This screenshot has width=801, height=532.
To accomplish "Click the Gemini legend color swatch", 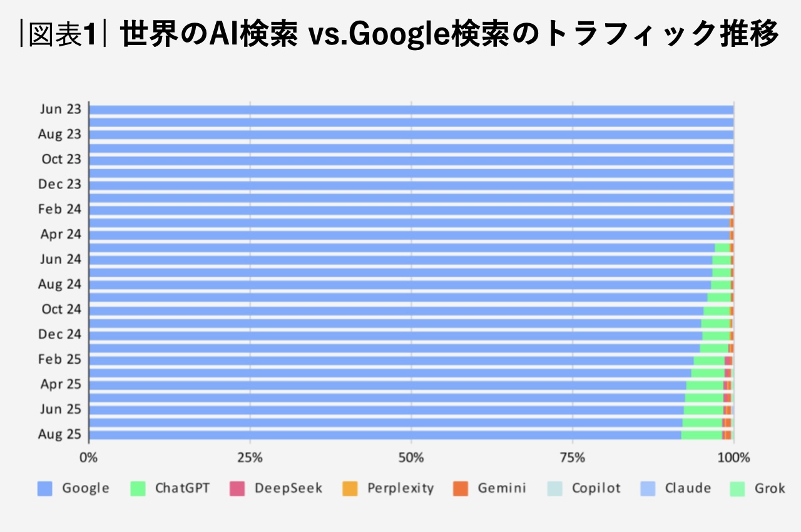I will tap(461, 488).
